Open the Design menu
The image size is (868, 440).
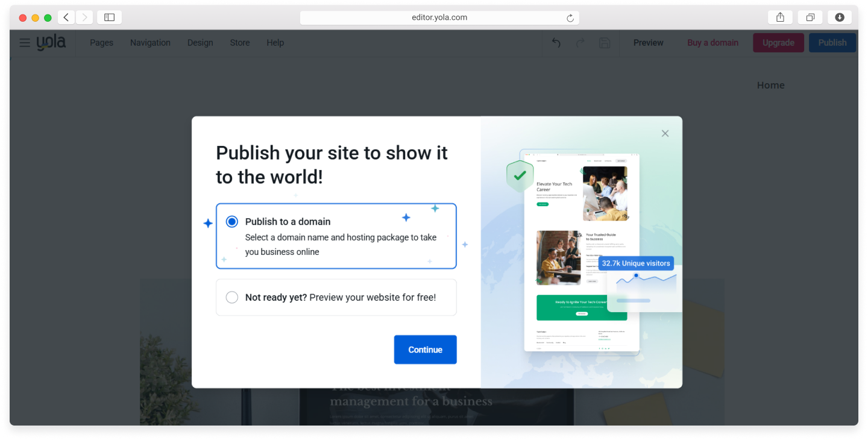[x=200, y=43]
